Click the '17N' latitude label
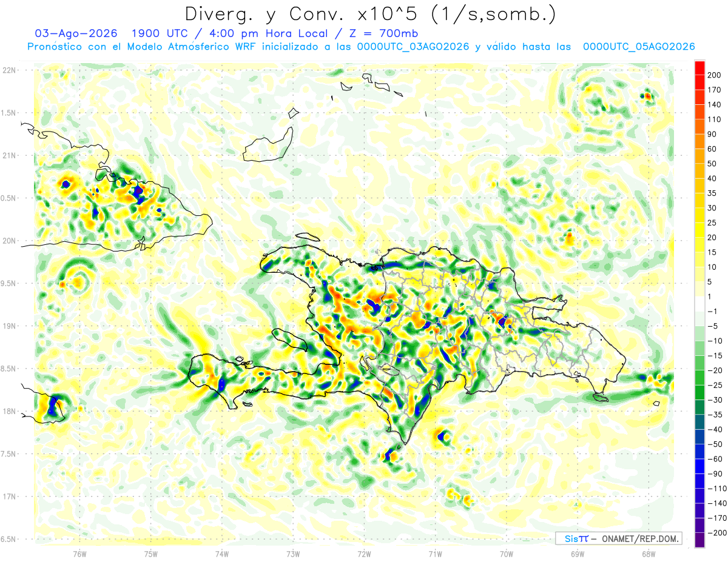 pos(9,497)
